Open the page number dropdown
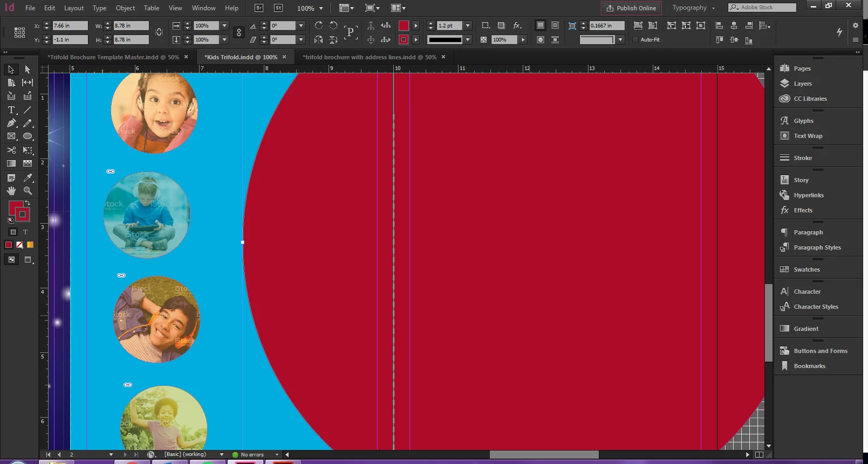Viewport: 868px width, 464px height. pos(111,454)
